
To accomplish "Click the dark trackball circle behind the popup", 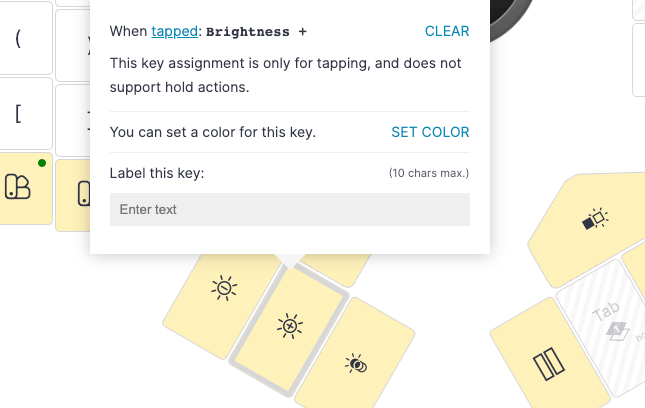I will coord(510,19).
